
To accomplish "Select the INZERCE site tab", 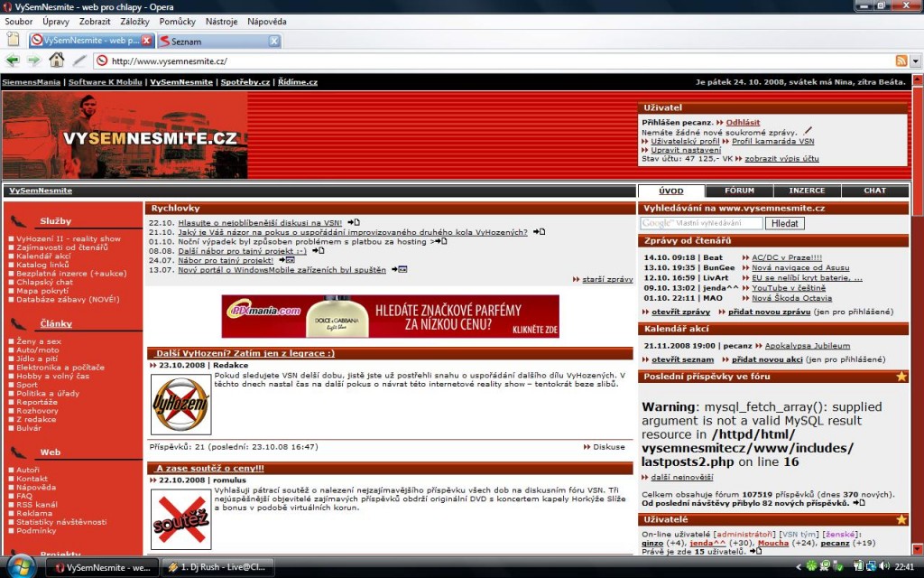I will click(x=807, y=191).
